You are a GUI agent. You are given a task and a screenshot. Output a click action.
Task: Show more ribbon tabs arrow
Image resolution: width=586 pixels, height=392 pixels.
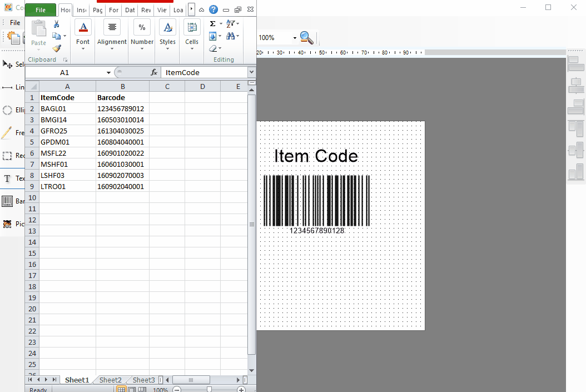[191, 9]
